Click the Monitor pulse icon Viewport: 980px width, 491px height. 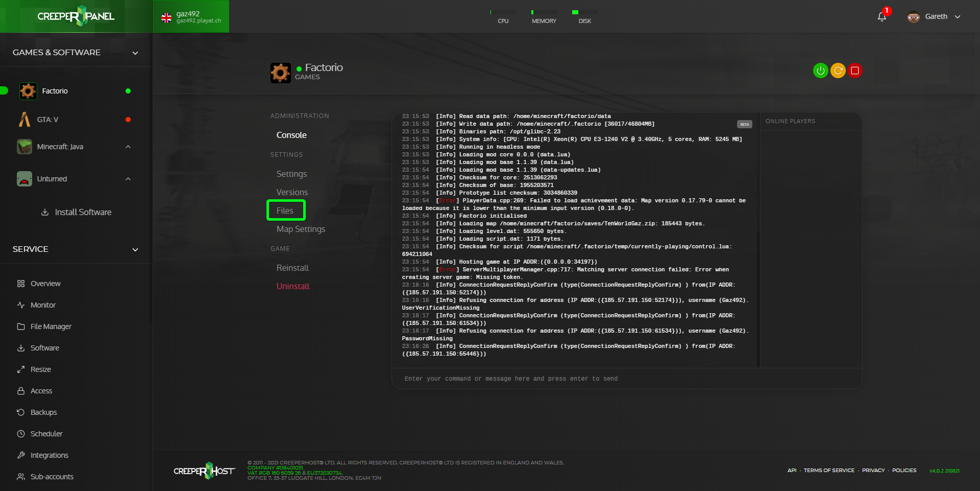[x=21, y=305]
